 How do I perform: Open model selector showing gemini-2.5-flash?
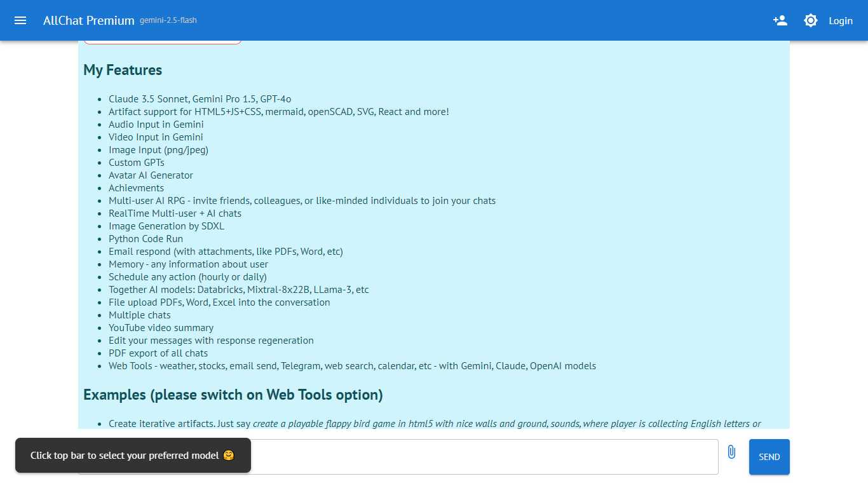pyautogui.click(x=168, y=20)
